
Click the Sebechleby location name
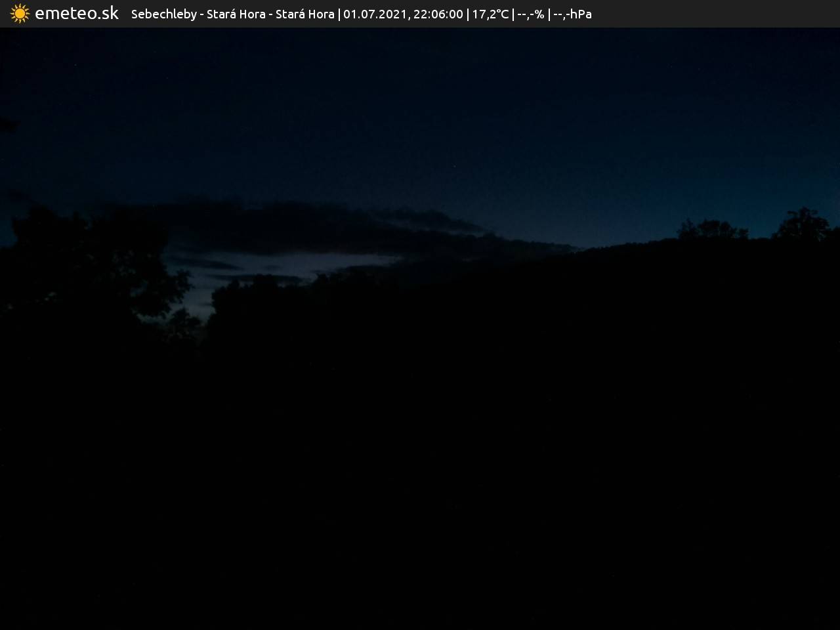(x=163, y=14)
